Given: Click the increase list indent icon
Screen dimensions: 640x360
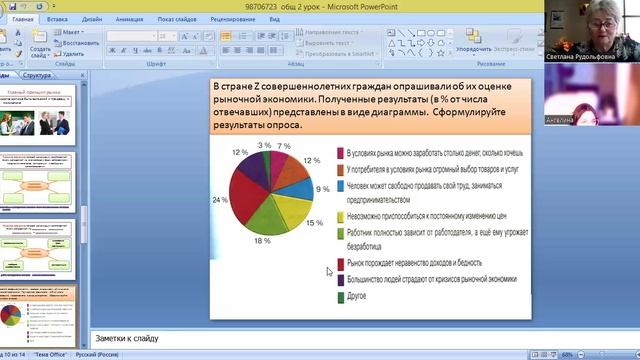Looking at the screenshot, I should pos(272,36).
